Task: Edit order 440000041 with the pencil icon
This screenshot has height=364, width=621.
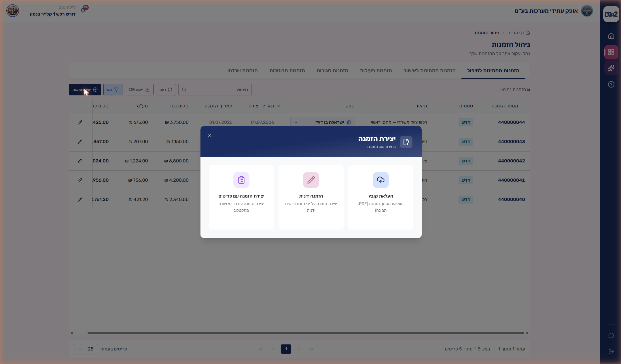Action: coord(80,180)
